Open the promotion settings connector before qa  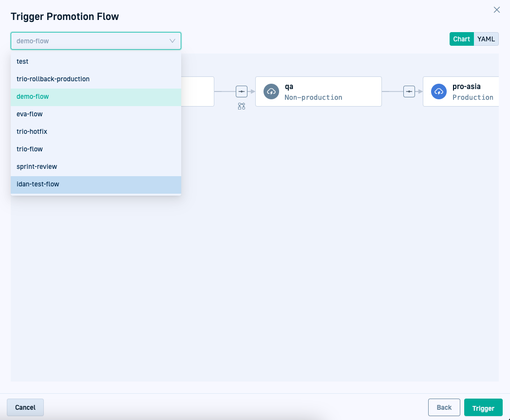pos(242,91)
